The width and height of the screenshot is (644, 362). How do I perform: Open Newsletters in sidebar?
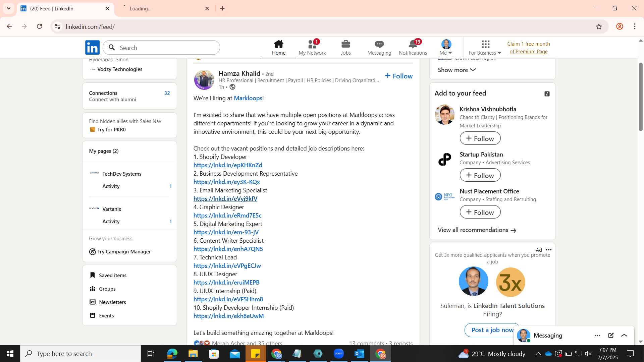108,302
